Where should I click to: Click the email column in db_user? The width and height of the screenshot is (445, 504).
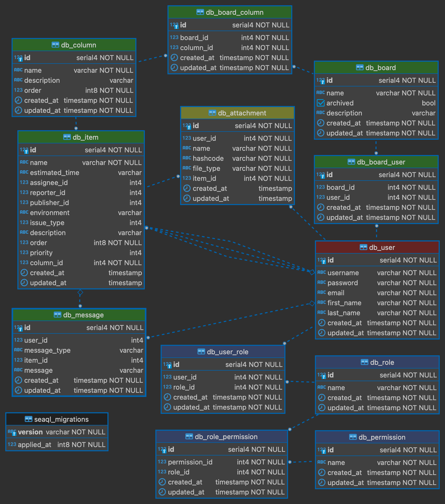pyautogui.click(x=377, y=293)
